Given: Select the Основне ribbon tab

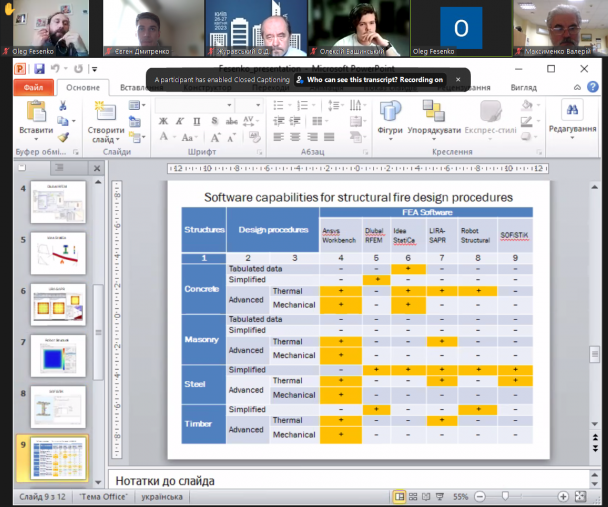Looking at the screenshot, I should pyautogui.click(x=83, y=88).
